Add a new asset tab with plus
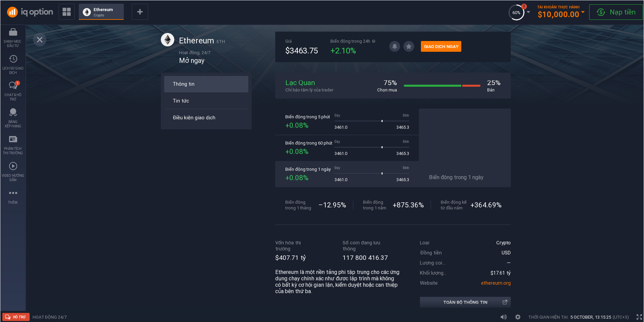The image size is (644, 322). (x=140, y=12)
